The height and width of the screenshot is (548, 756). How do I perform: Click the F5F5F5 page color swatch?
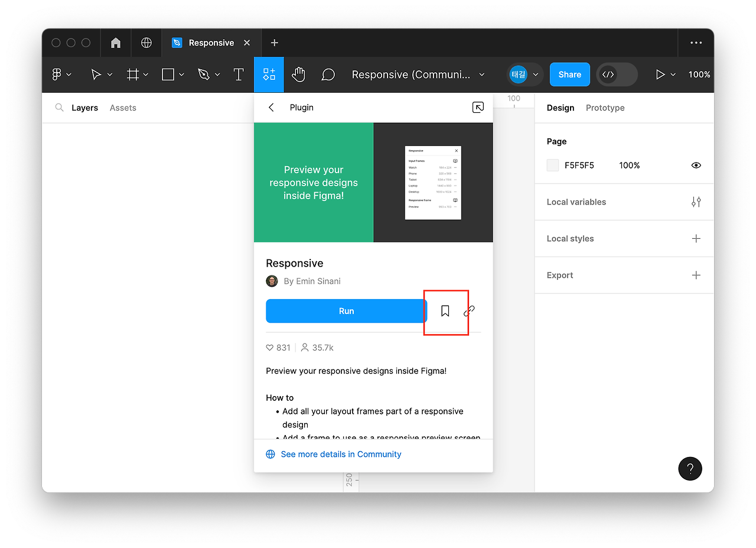(553, 166)
